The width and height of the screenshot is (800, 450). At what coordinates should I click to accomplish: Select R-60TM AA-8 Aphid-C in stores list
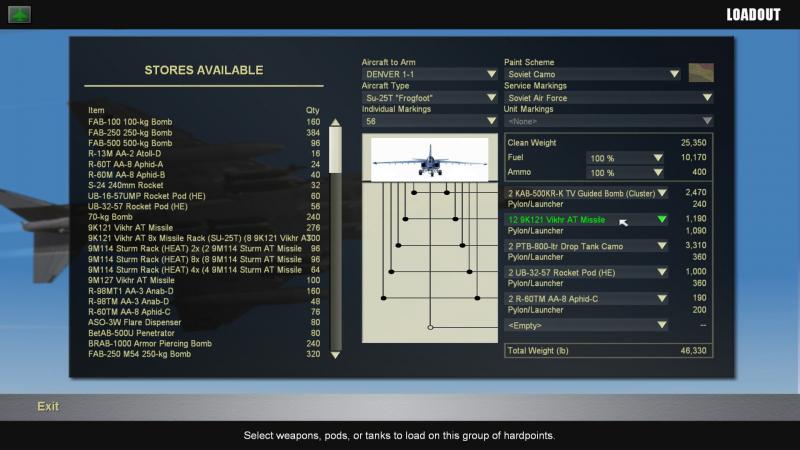click(x=204, y=312)
